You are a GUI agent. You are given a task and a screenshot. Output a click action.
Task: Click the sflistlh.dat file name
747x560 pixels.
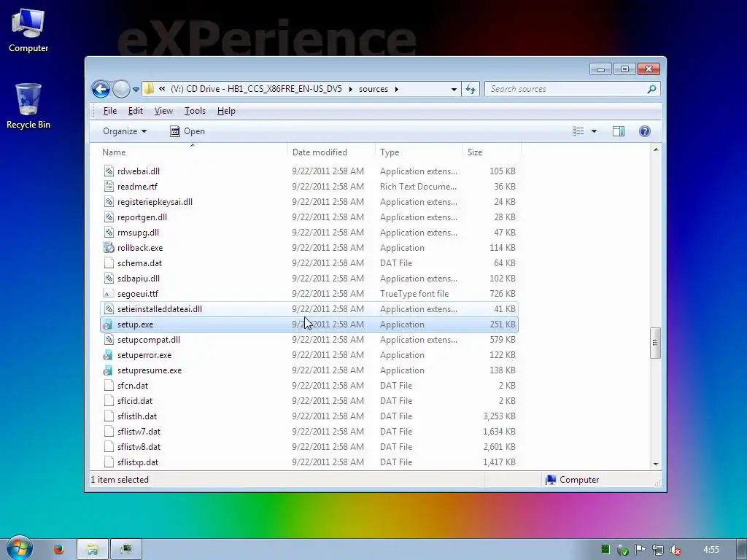pos(136,416)
